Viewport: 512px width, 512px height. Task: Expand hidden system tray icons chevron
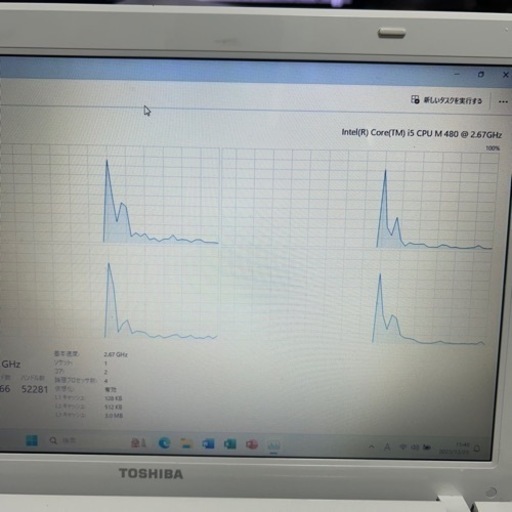click(x=372, y=447)
